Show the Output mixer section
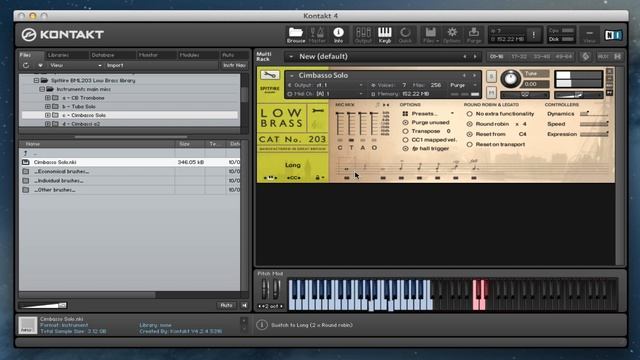640x360 pixels. click(363, 35)
